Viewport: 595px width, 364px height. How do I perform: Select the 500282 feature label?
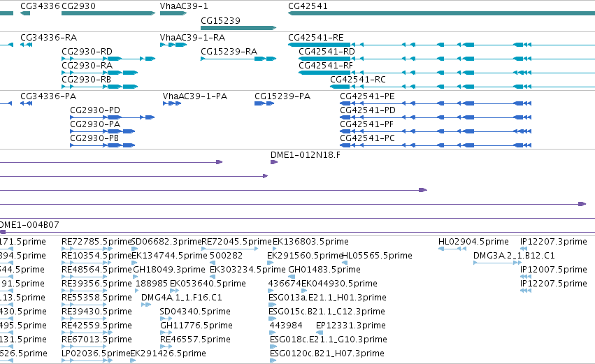point(226,256)
